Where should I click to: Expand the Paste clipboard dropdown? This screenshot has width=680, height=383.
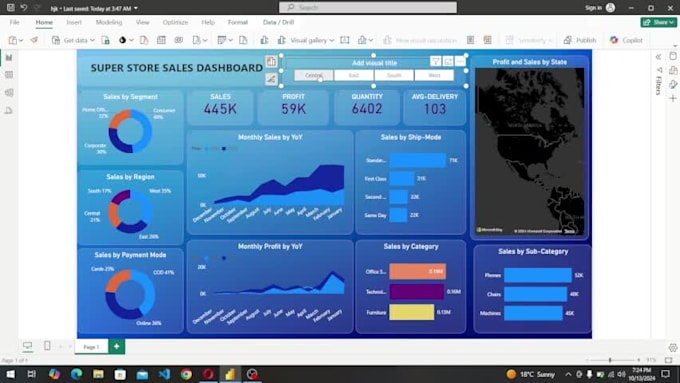tap(21, 40)
